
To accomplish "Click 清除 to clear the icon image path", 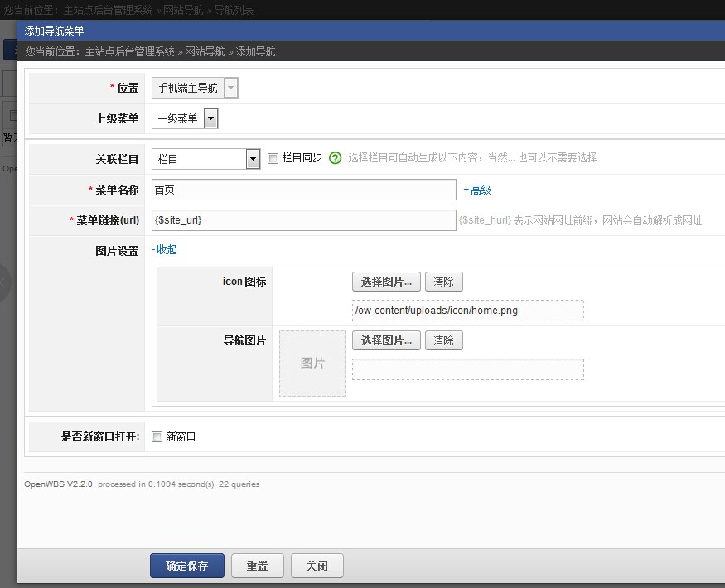I will point(444,281).
